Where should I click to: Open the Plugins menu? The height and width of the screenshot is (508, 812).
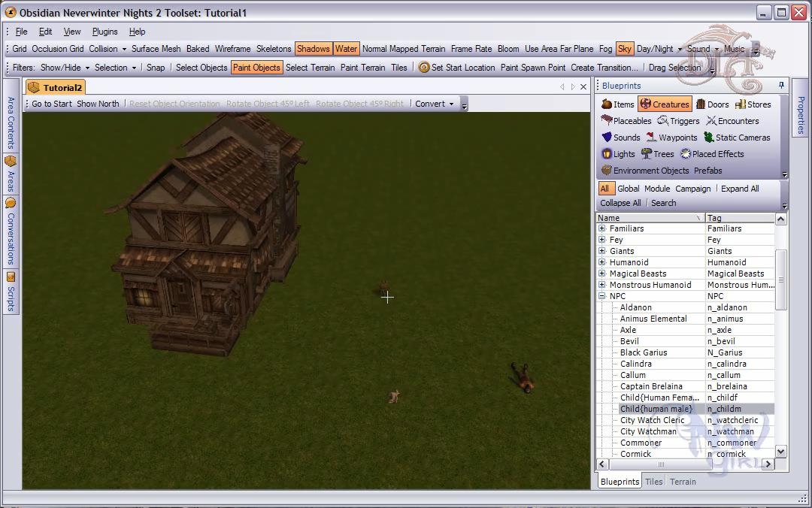tap(105, 32)
